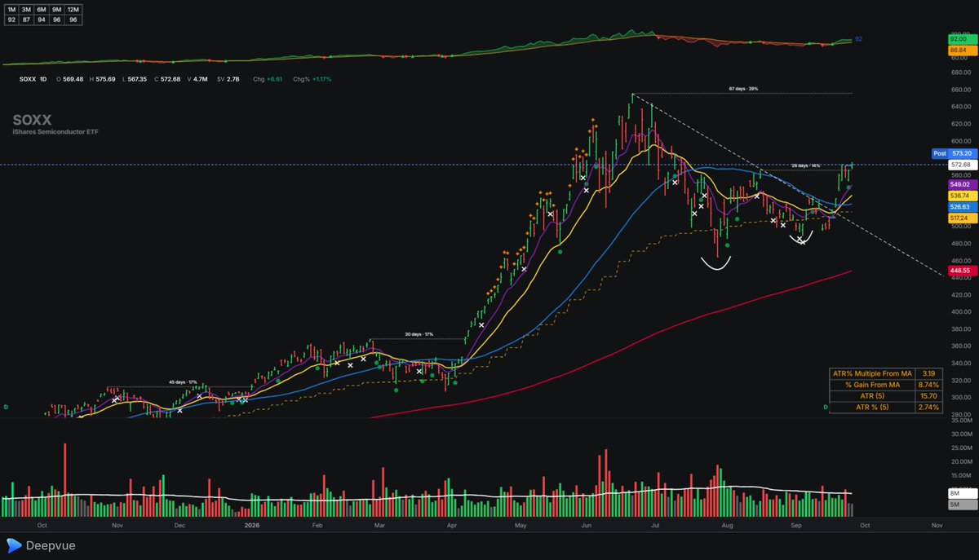
Task: Click the Apr label on time axis
Action: click(451, 526)
